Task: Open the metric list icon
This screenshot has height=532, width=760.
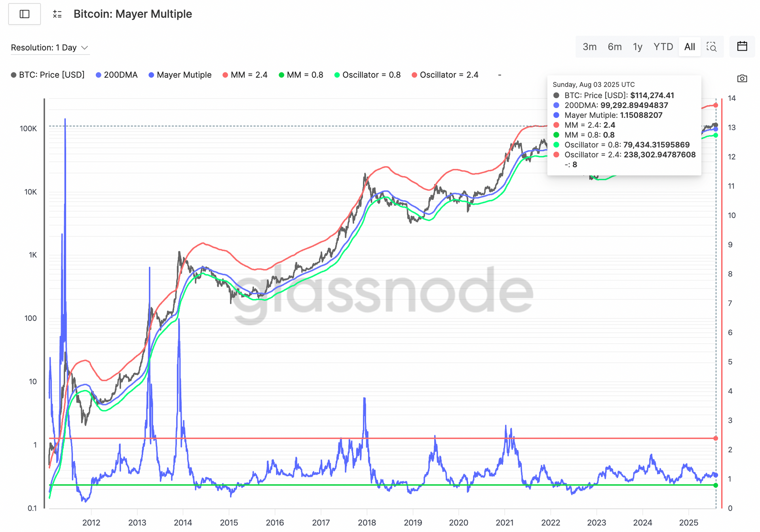Action: pos(57,14)
